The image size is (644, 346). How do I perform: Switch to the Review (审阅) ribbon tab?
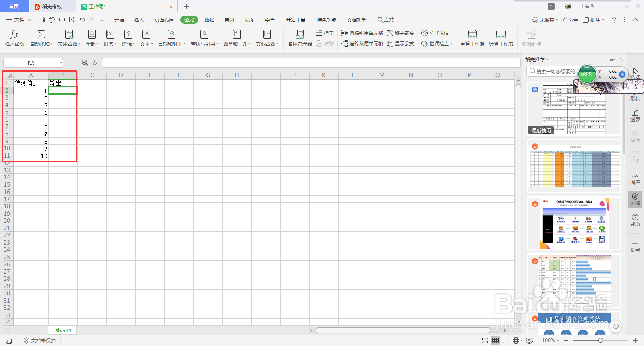click(229, 20)
